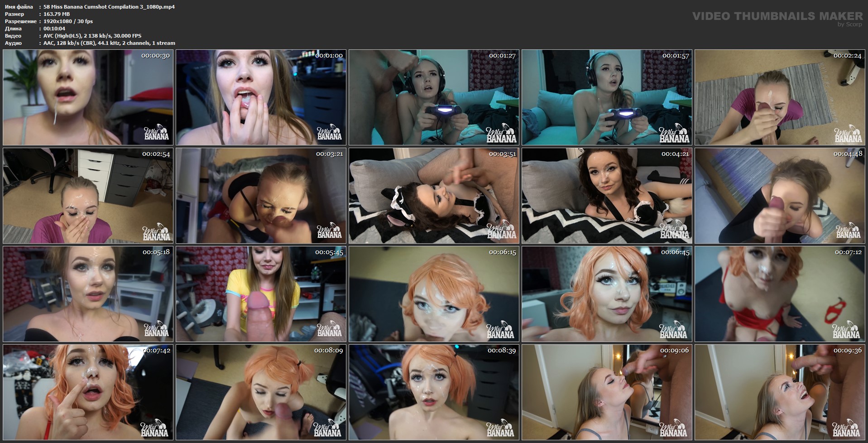Click the thumbnail timestamped 00:00:30
The height and width of the screenshot is (443, 868).
88,97
